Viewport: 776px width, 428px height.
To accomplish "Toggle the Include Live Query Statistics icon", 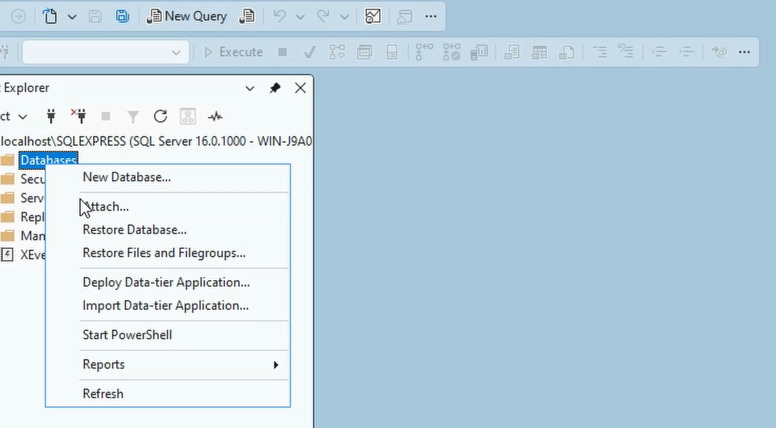I will coord(451,52).
